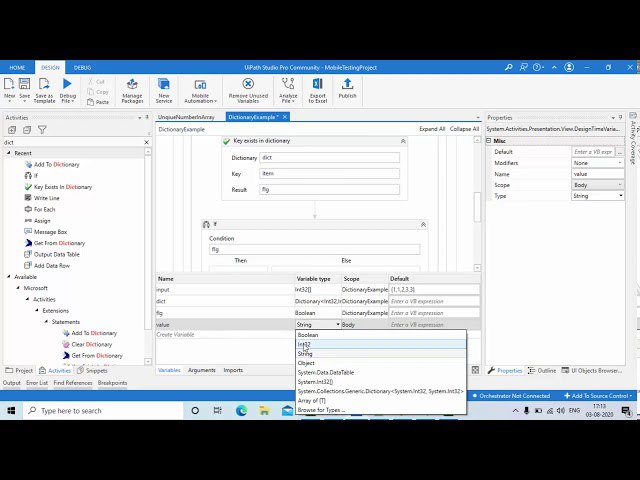The width and height of the screenshot is (640, 480).
Task: Collapse the Misc properties section
Action: [489, 140]
